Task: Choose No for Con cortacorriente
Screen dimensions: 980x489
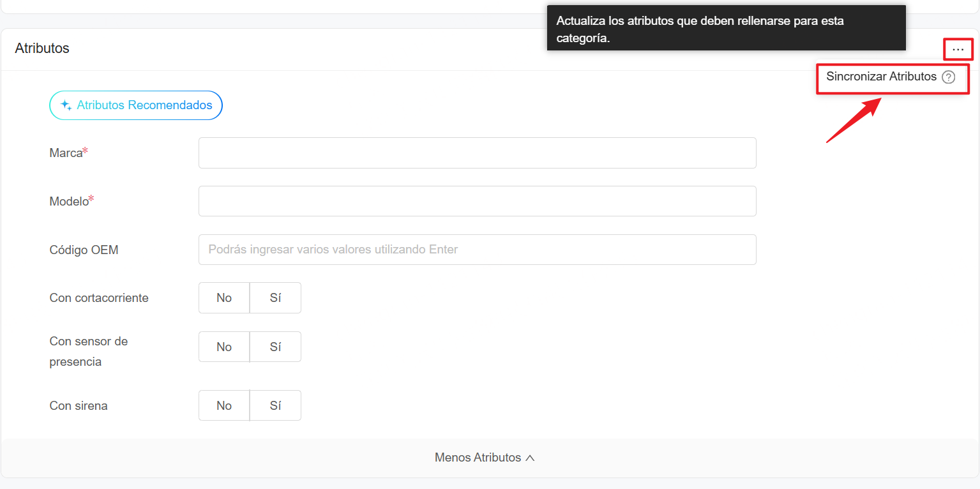Action: [224, 297]
